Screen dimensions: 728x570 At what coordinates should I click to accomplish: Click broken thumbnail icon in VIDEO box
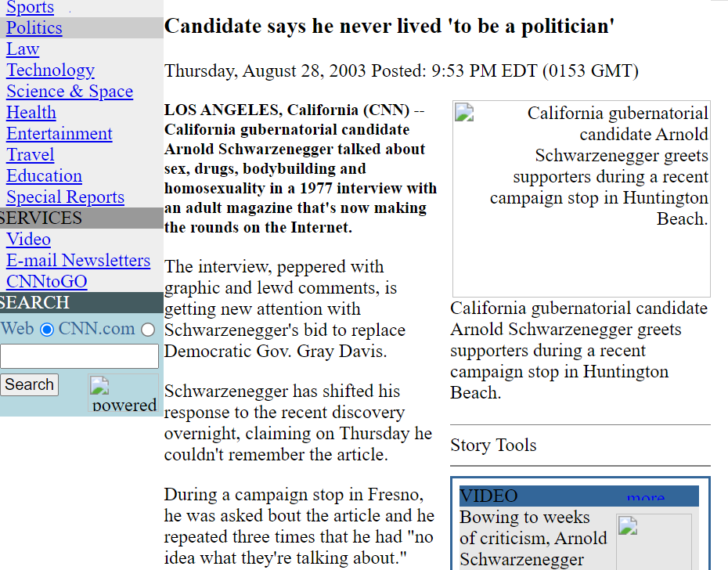pos(627,525)
